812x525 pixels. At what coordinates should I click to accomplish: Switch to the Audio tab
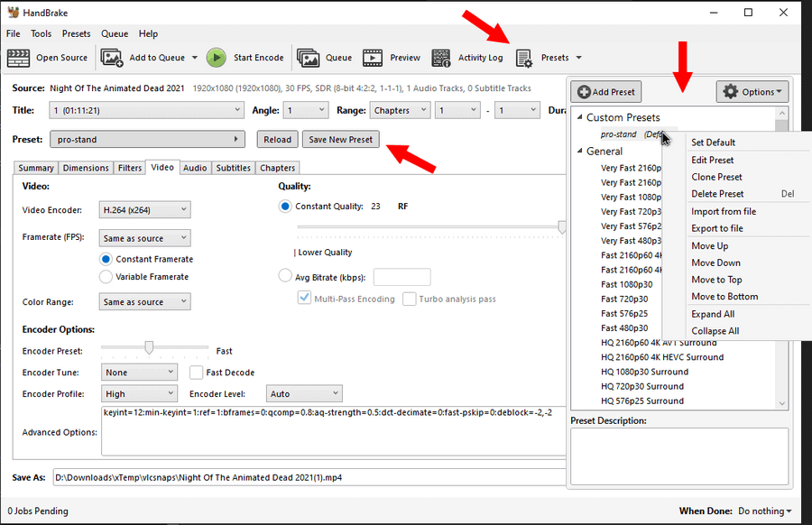(x=195, y=168)
